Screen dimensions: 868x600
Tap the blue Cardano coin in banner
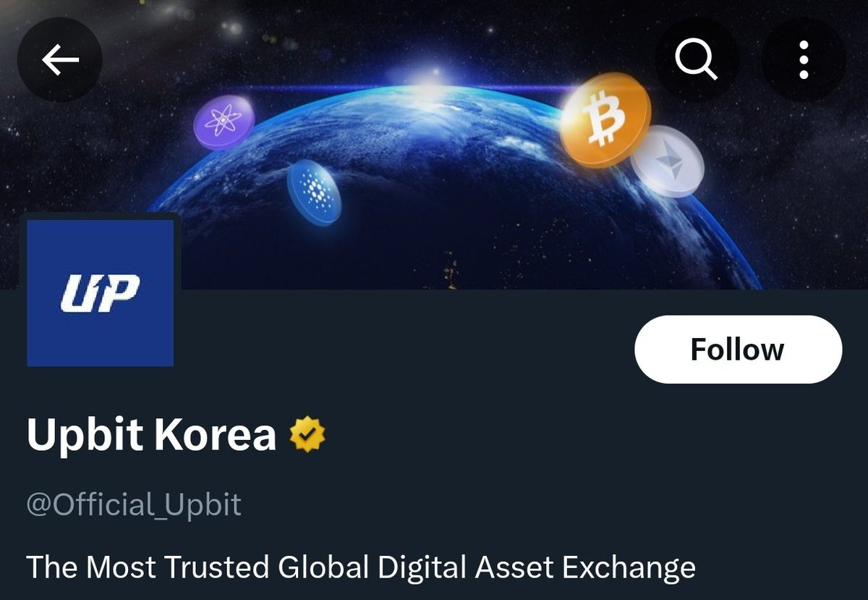click(314, 192)
